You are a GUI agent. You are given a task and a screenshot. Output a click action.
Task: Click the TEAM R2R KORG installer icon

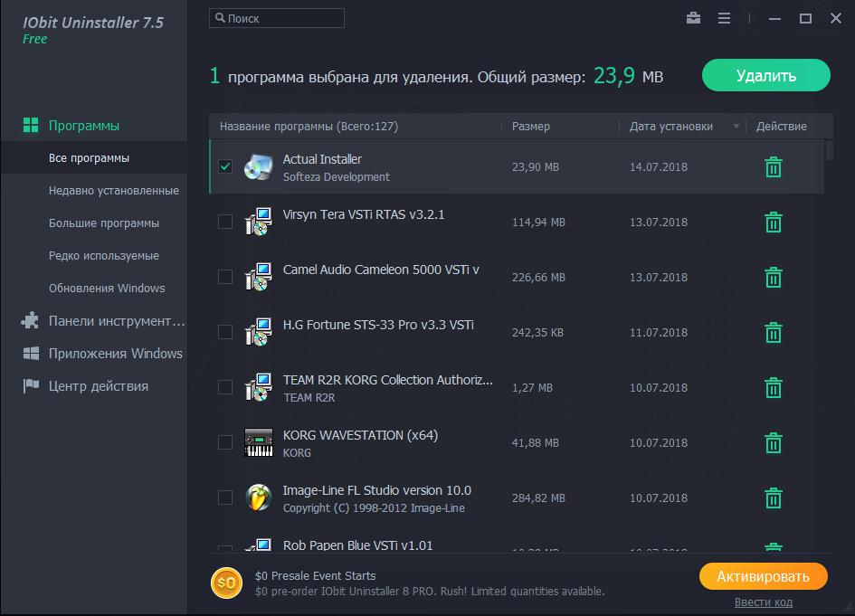click(259, 386)
